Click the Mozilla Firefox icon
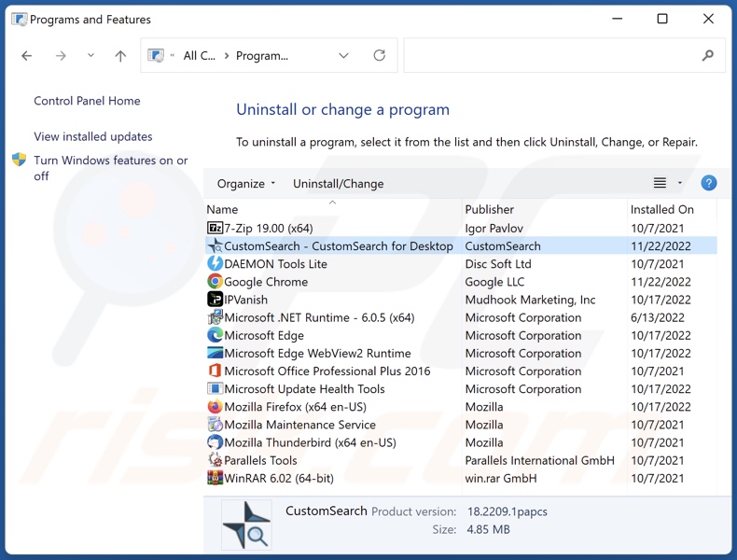Screen dimensions: 737x560 point(215,406)
